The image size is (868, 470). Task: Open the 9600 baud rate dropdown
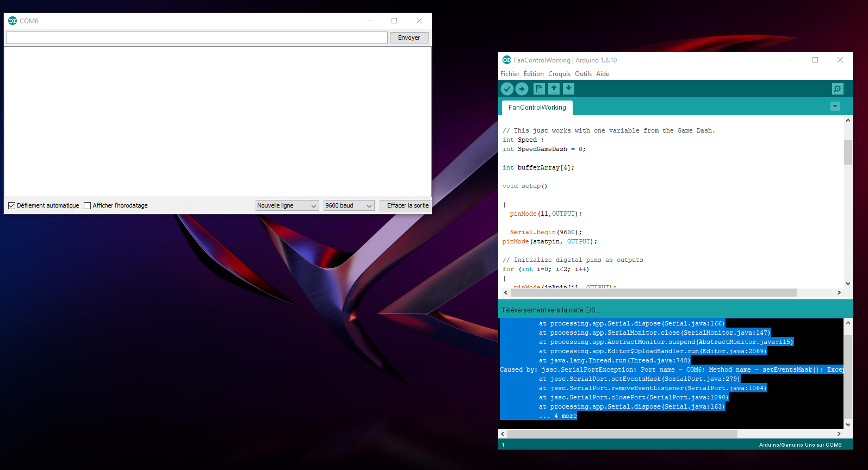pos(349,205)
